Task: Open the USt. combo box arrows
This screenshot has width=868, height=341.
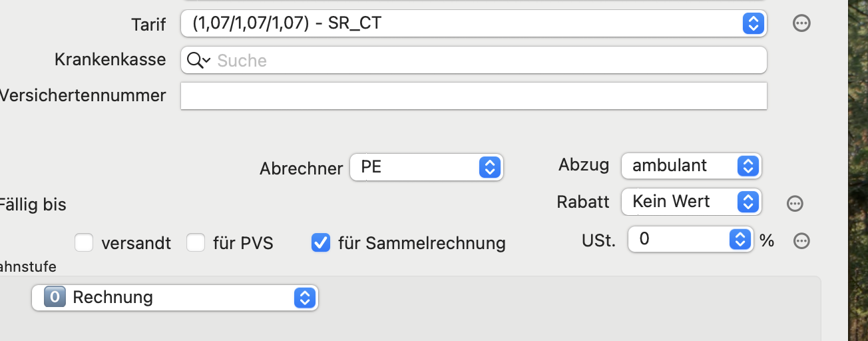Action: point(740,239)
